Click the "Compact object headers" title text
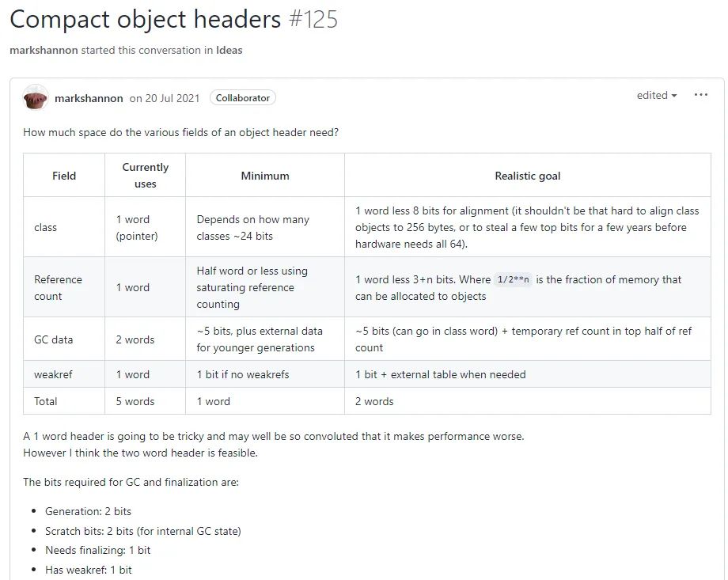The height and width of the screenshot is (580, 728). [145, 19]
